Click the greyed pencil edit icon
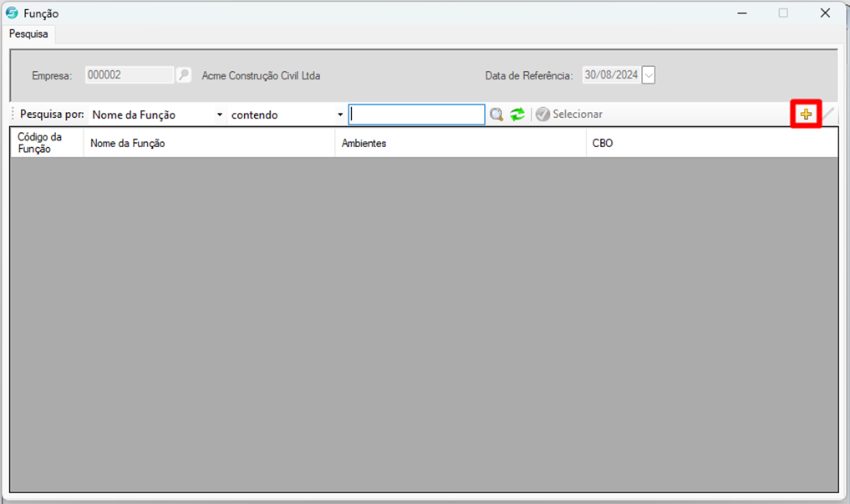Image resolution: width=850 pixels, height=504 pixels. (829, 115)
